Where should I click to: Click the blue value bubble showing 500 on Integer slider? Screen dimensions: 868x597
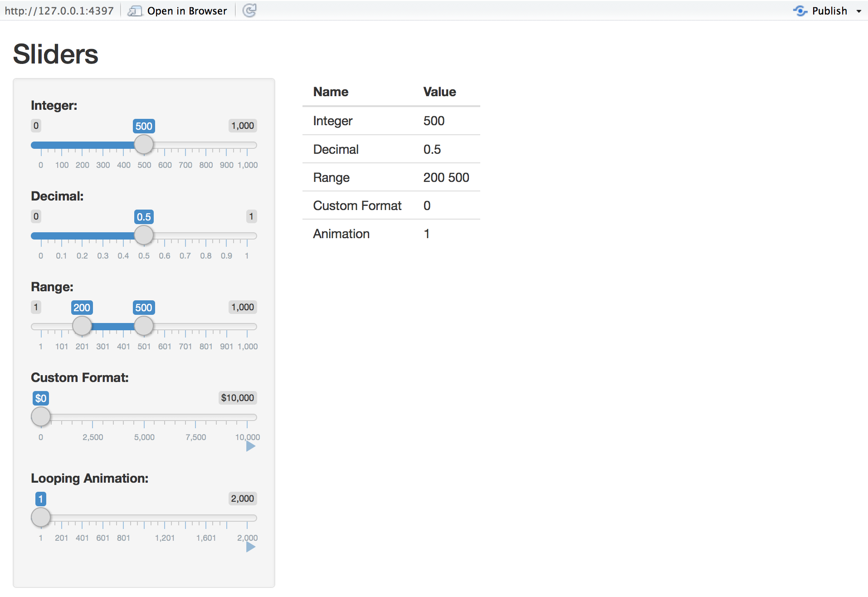pyautogui.click(x=144, y=126)
